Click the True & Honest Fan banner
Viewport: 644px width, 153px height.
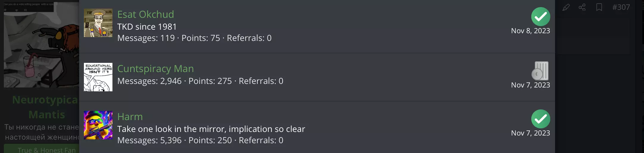point(45,149)
